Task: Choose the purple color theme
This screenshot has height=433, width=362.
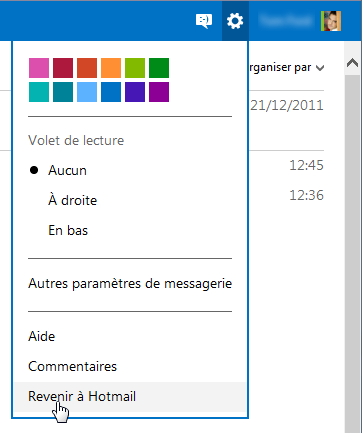Action: pyautogui.click(x=159, y=92)
